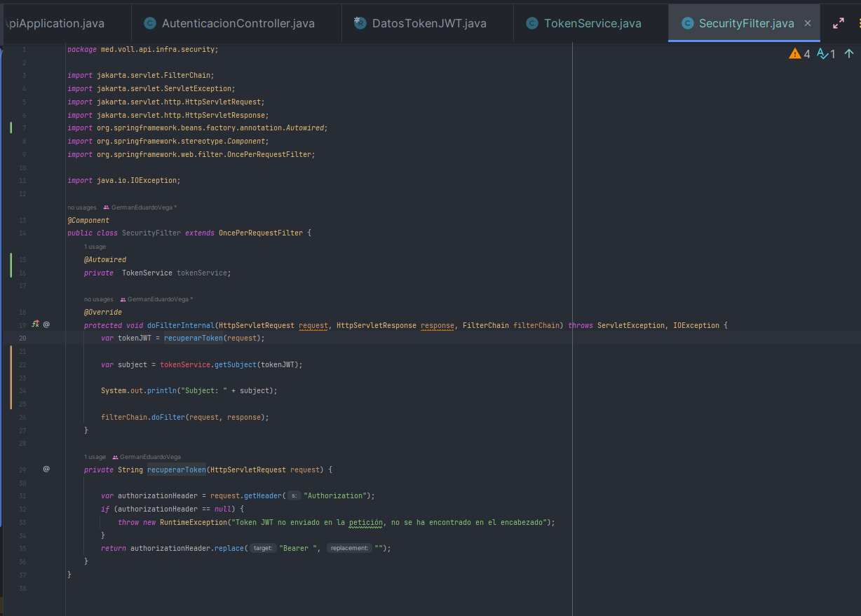Click OncePerRequestFilter in the class declaration
This screenshot has height=616, width=861.
pyautogui.click(x=261, y=233)
